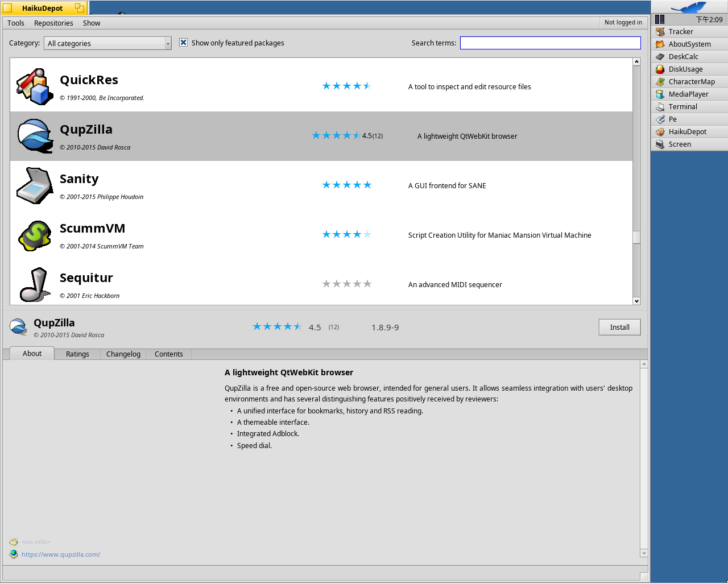
Task: Toggle Show only featured packages checkbox
Action: pyautogui.click(x=183, y=43)
